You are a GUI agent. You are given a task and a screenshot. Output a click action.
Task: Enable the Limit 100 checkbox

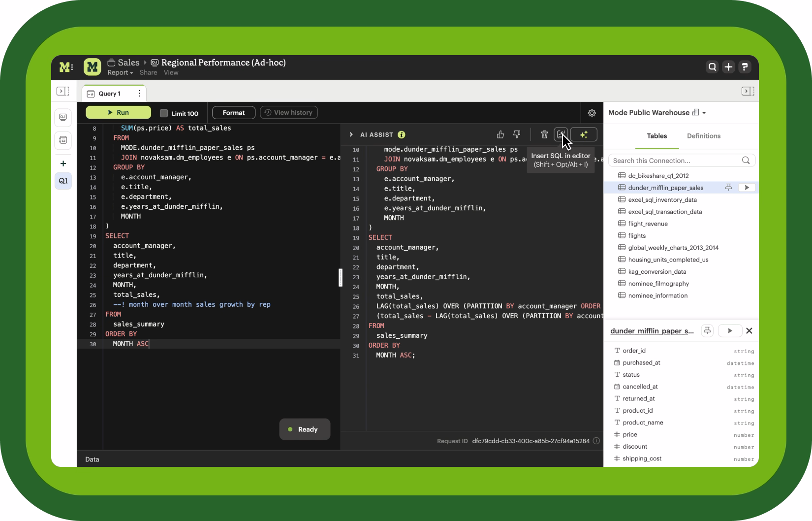pos(164,113)
